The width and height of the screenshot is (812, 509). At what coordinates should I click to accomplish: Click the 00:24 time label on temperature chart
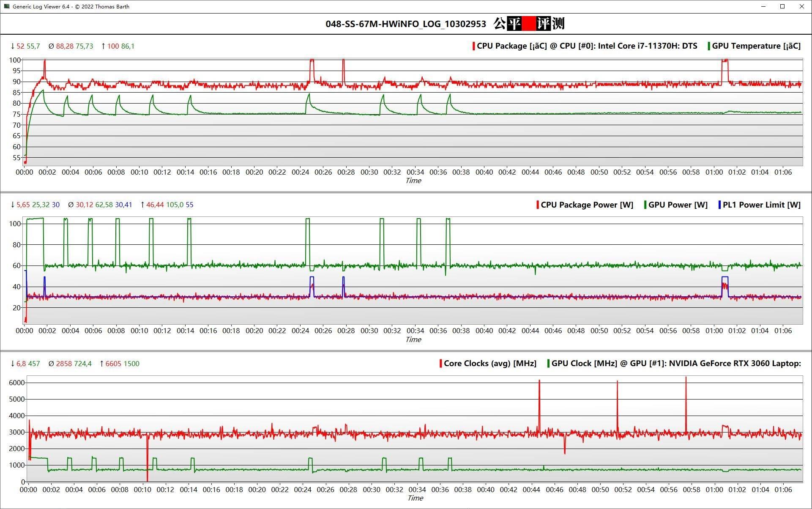point(301,172)
